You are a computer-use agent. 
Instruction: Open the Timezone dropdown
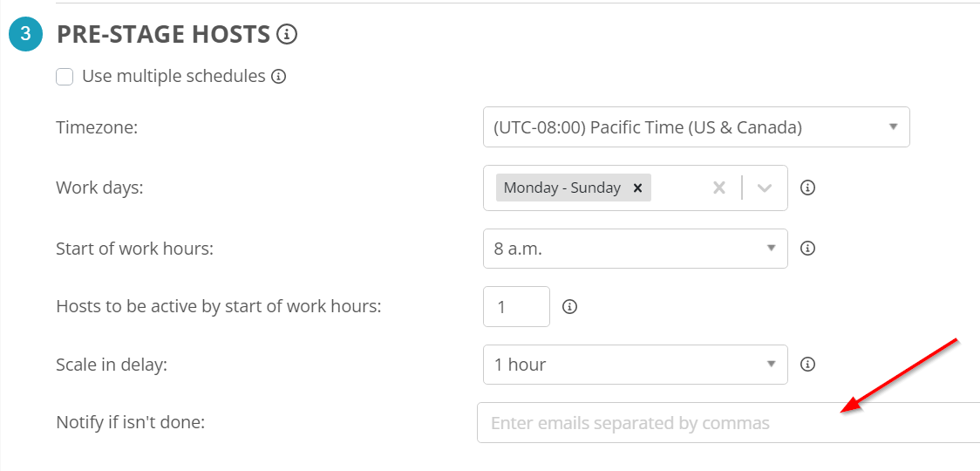tap(696, 127)
